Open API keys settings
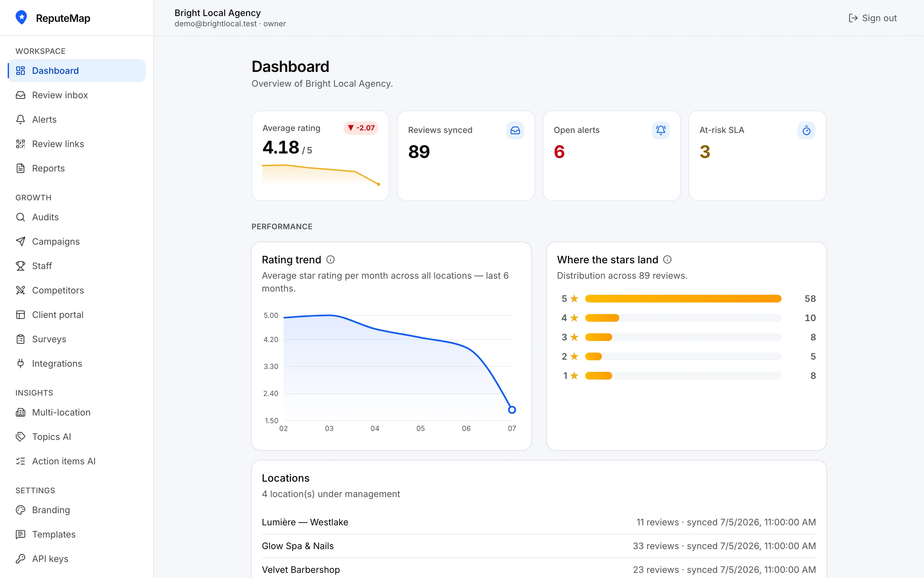The height and width of the screenshot is (578, 924). [77, 559]
